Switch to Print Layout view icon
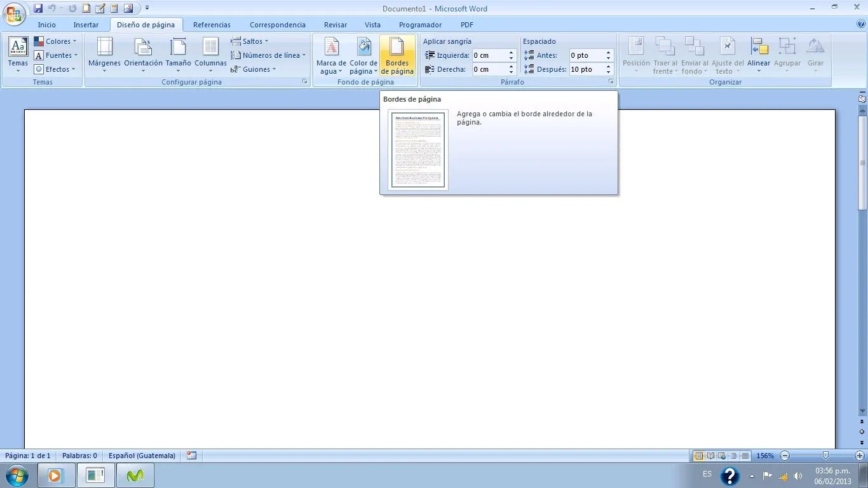This screenshot has width=868, height=488. 699,456
